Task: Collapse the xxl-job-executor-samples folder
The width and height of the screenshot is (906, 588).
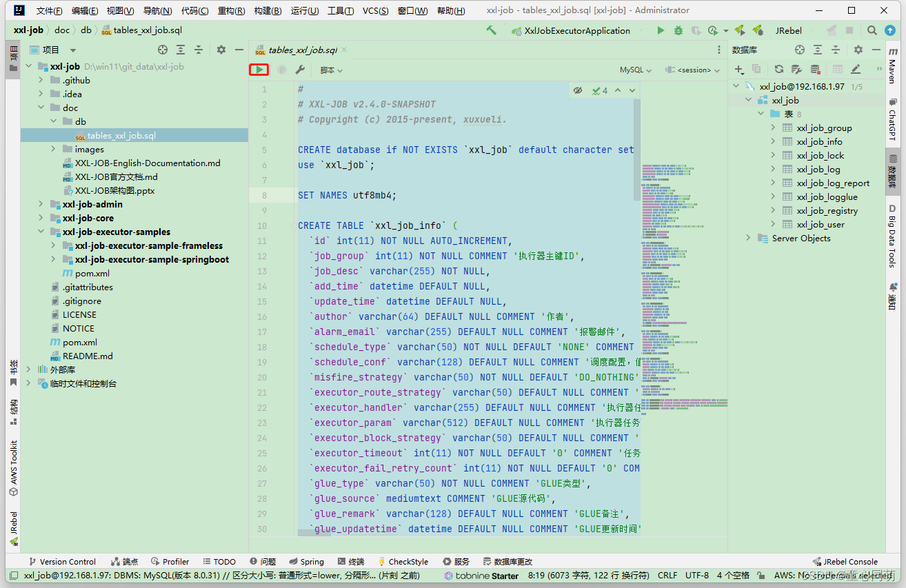Action: [x=41, y=232]
